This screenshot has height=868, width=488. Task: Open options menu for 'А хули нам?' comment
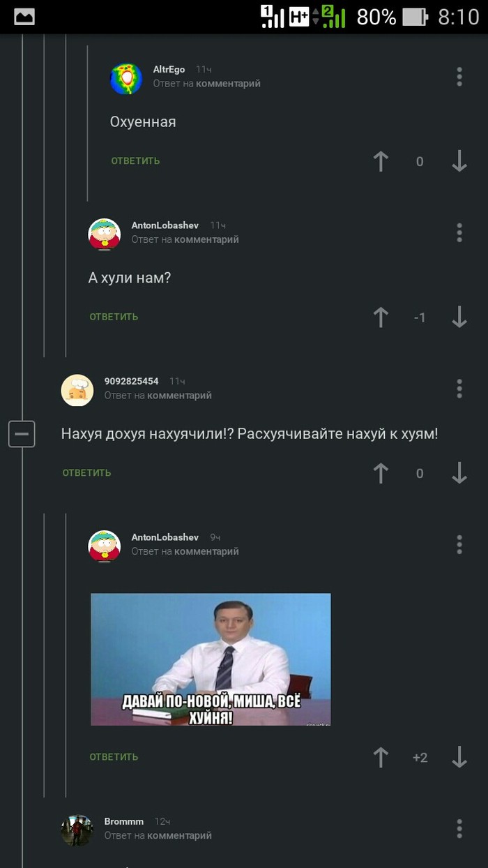click(x=459, y=233)
